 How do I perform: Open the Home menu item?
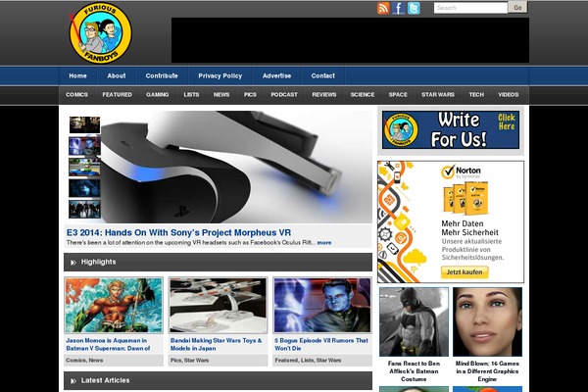click(x=77, y=76)
